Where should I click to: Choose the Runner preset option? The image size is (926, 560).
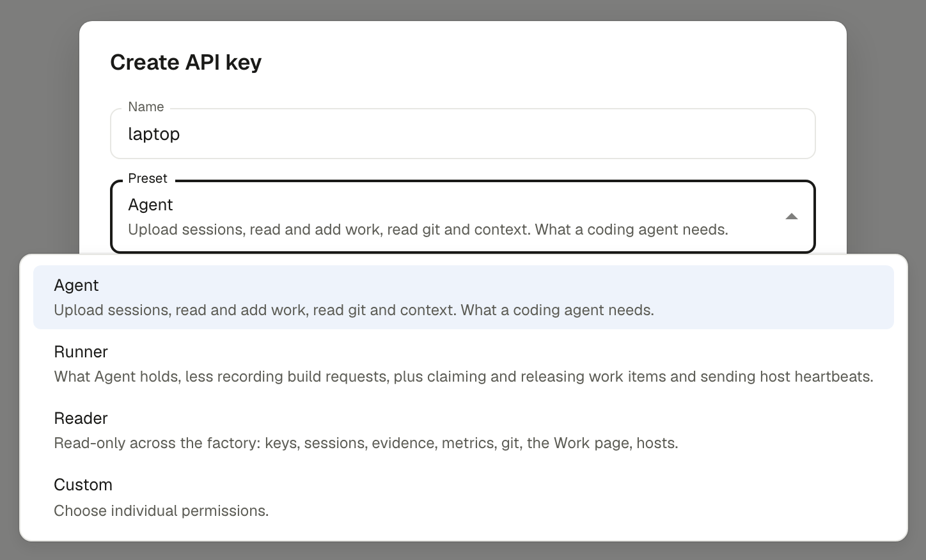(x=463, y=364)
